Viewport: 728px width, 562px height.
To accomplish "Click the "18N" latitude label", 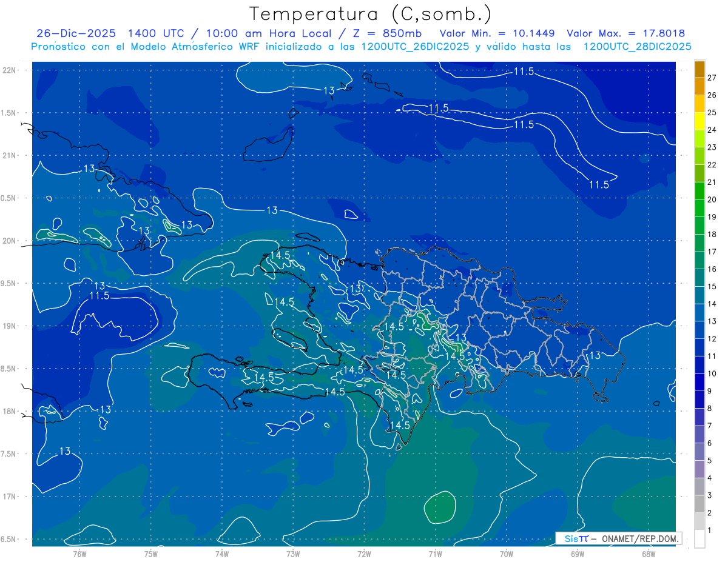I will [9, 411].
